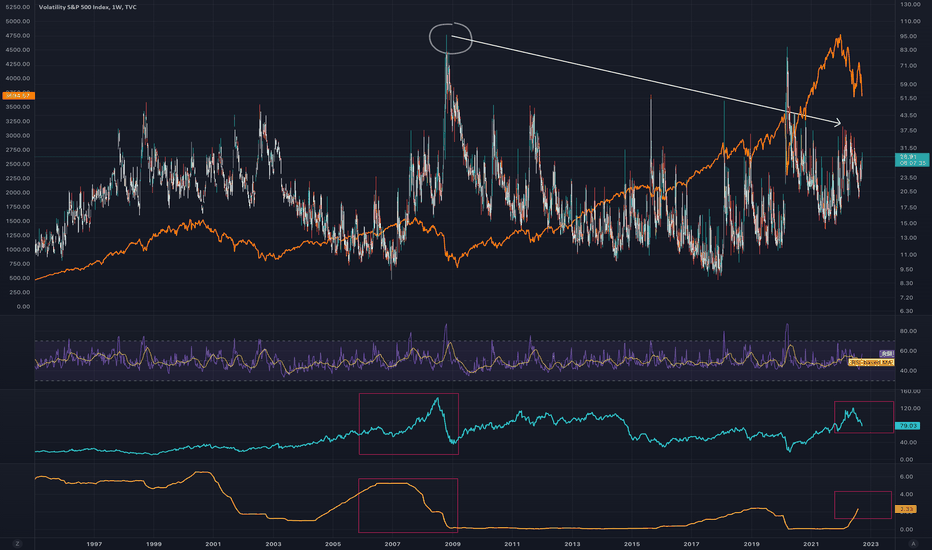Click the Z button on the left axis
This screenshot has height=550, width=932.
pos(17,543)
